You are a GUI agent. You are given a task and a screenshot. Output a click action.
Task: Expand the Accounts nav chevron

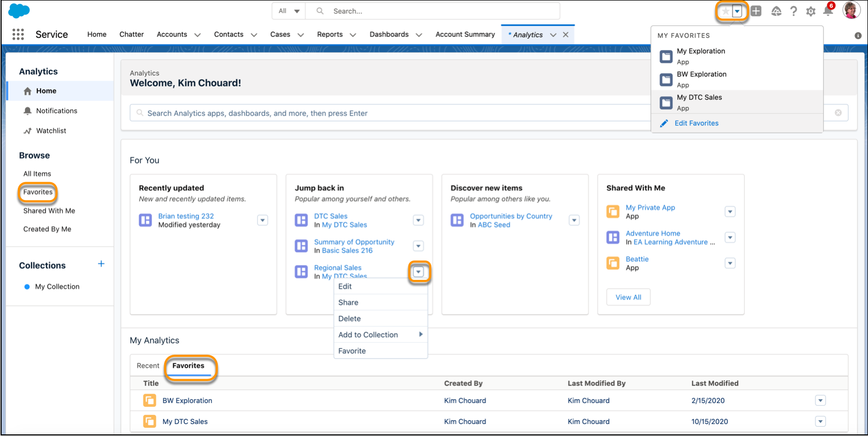point(197,35)
